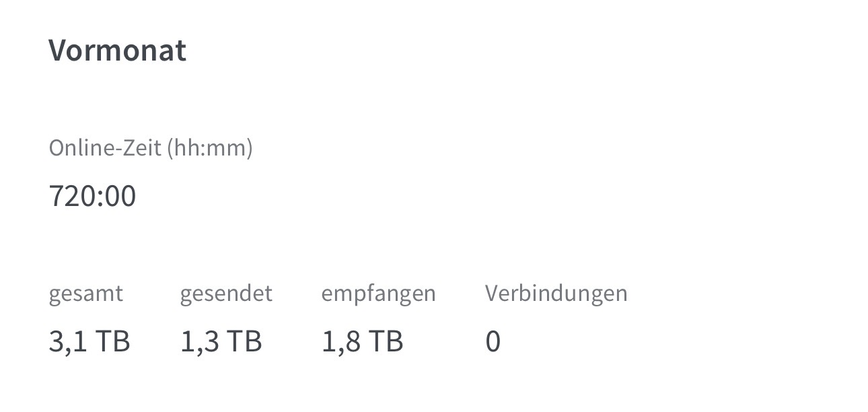Viewport: 868px width, 412px height.
Task: Click the number 3,1 under gesamt
Action: pos(67,342)
